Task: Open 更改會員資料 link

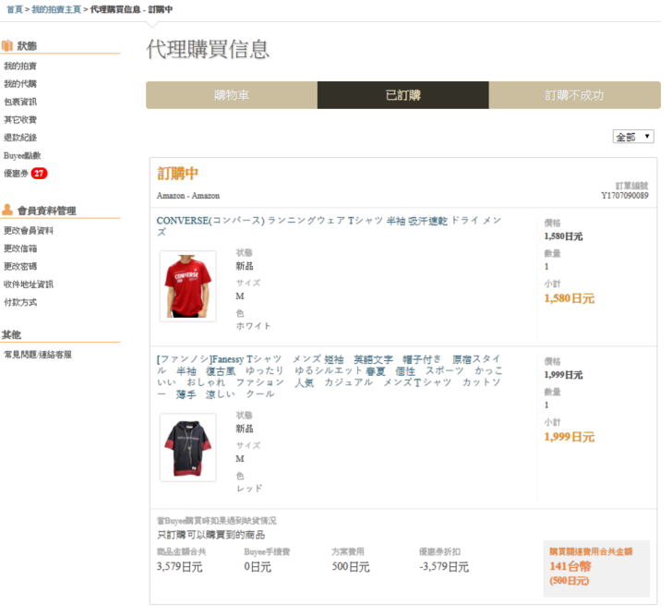Action: coord(29,231)
